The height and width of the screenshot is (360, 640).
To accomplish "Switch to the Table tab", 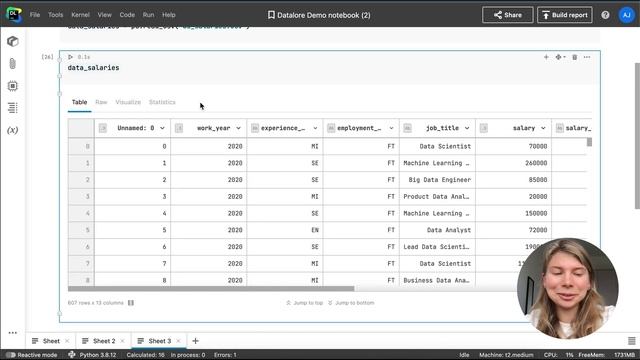I will 80,102.
